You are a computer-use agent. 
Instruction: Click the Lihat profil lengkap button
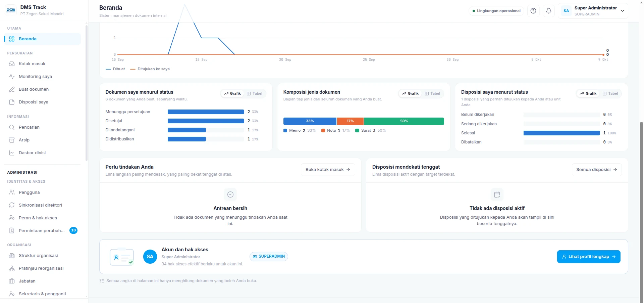(x=589, y=257)
